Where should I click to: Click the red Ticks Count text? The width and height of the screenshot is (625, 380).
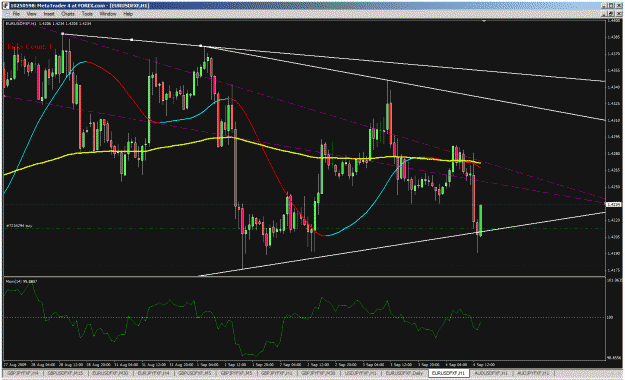(x=29, y=47)
